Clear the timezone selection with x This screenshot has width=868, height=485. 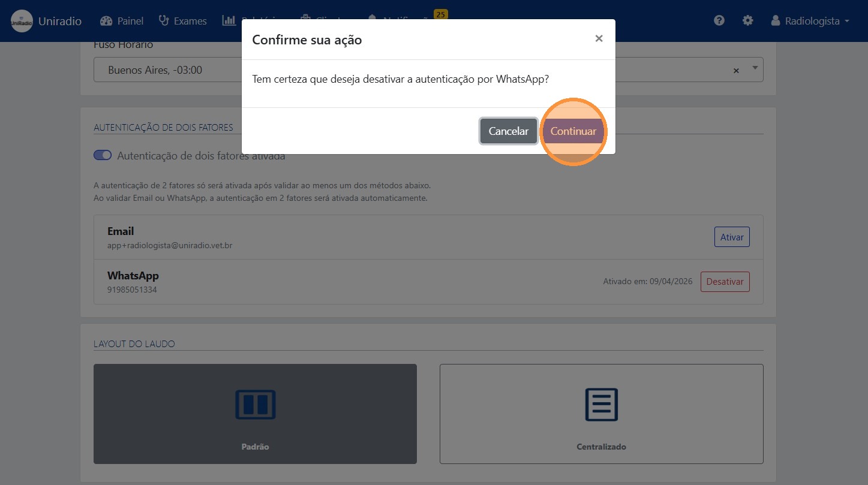(x=736, y=70)
